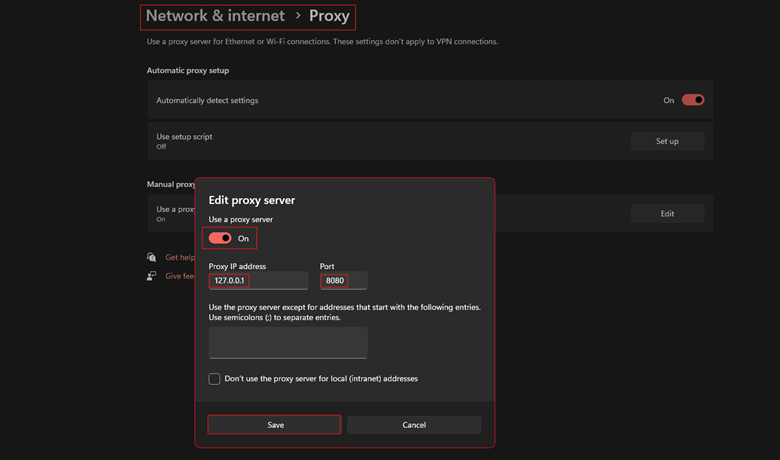Turn off Automatically detect settings toggle
The height and width of the screenshot is (460, 780).
click(x=692, y=100)
